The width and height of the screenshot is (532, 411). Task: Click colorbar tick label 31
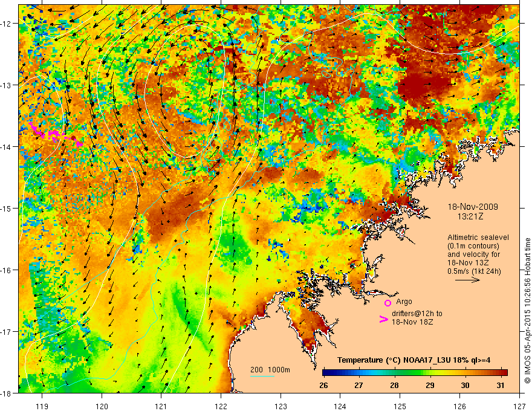click(501, 386)
